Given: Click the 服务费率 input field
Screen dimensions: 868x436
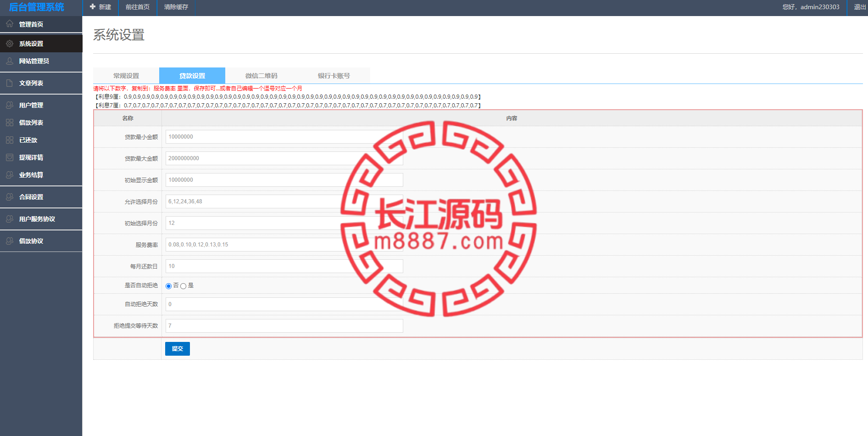Looking at the screenshot, I should point(284,245).
